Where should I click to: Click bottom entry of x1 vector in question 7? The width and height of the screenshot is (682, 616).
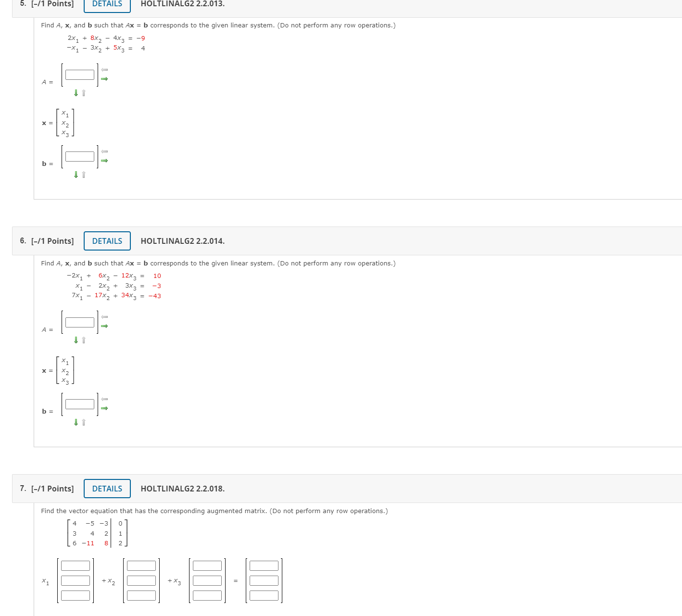click(x=76, y=595)
